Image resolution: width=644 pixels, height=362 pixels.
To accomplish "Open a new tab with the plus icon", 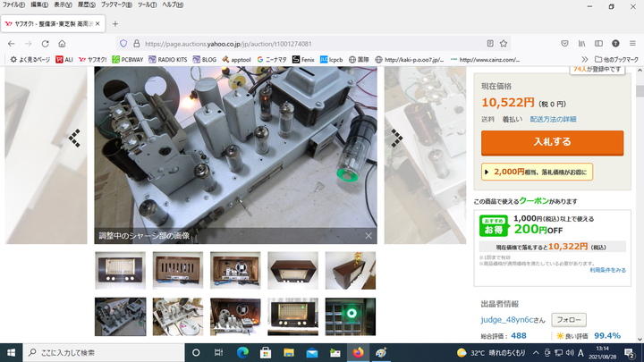I will click(115, 22).
